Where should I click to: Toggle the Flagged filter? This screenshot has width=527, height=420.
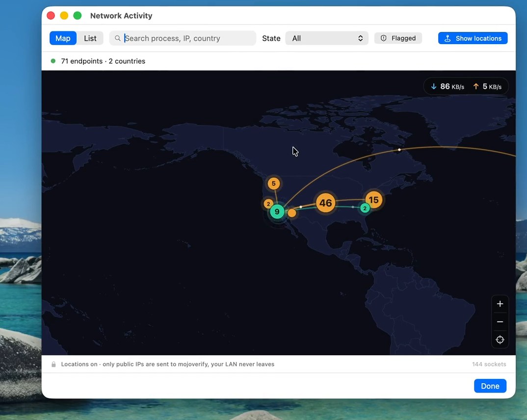click(398, 38)
